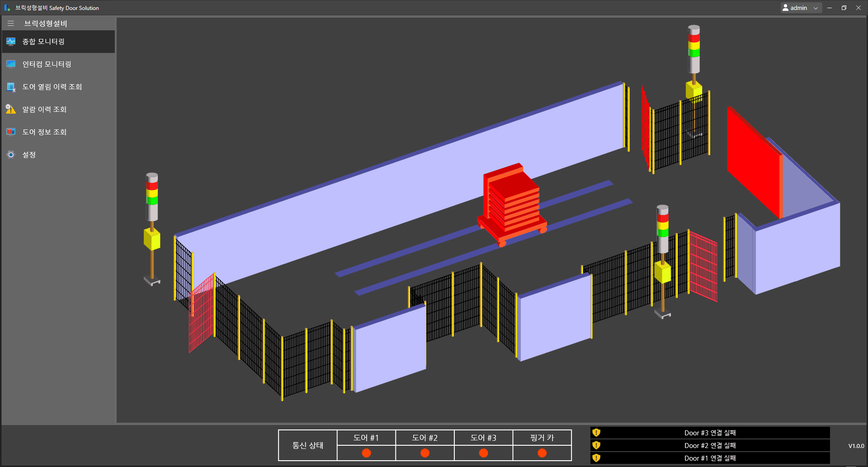The image size is (868, 467).
Task: Select the 도어 열림 이력 조회 menu item
Action: point(52,87)
